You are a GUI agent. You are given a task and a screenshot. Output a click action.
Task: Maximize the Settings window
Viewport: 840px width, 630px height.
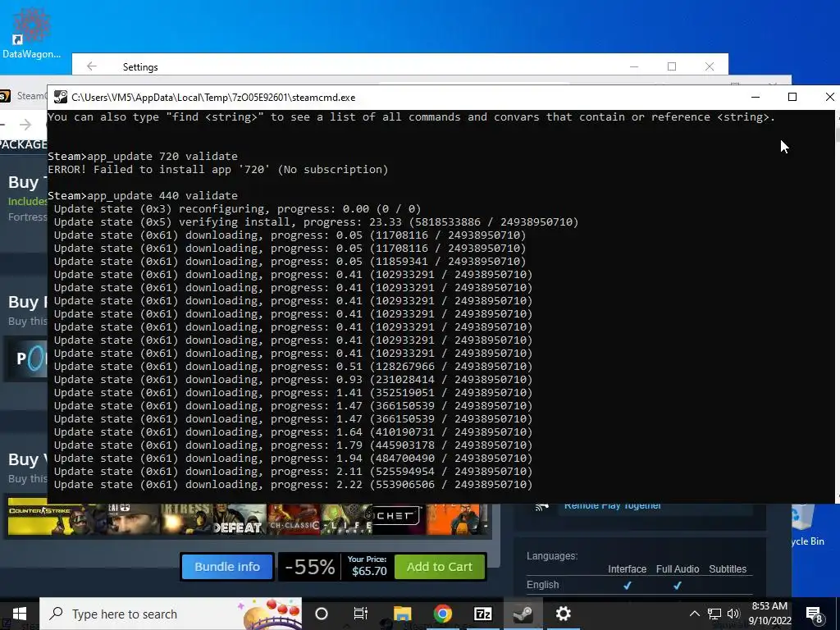point(672,66)
